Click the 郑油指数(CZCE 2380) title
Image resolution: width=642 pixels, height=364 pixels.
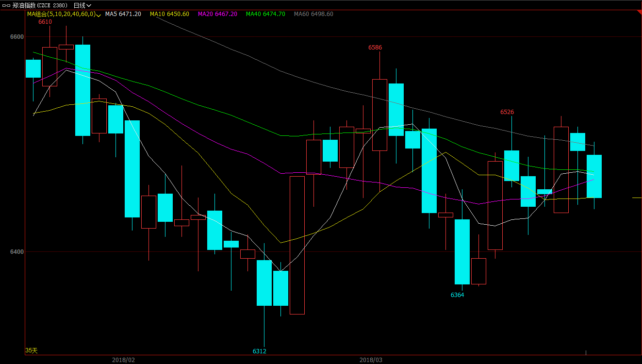click(41, 5)
